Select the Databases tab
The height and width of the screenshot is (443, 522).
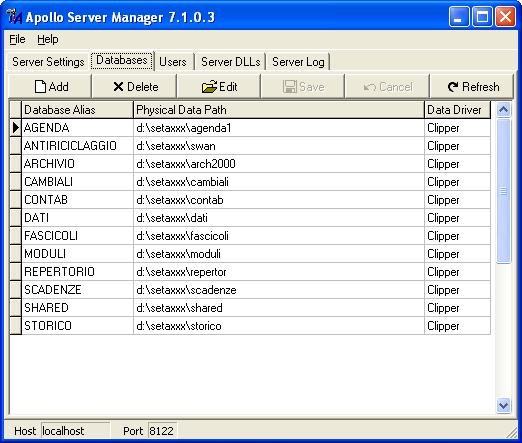[122, 61]
